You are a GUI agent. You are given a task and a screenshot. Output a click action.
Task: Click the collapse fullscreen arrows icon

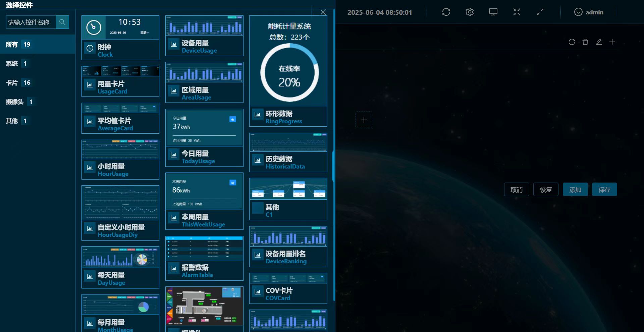[x=517, y=12]
